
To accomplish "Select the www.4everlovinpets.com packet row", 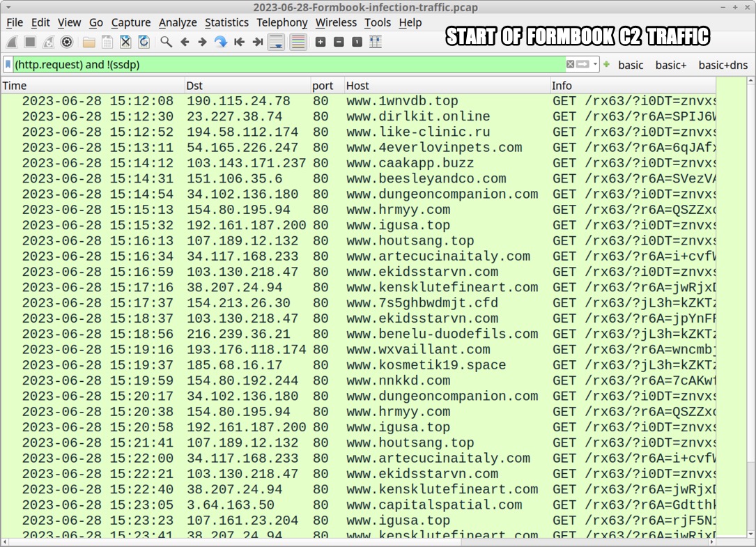I will 358,148.
